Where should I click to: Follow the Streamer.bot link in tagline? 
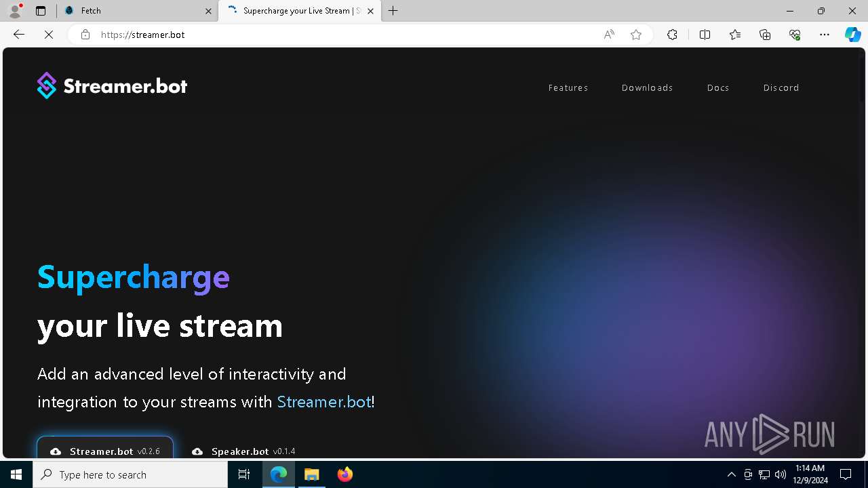(x=324, y=402)
